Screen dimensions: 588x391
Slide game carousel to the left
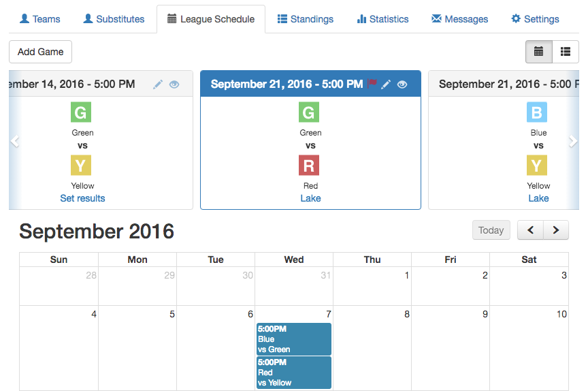pos(15,142)
